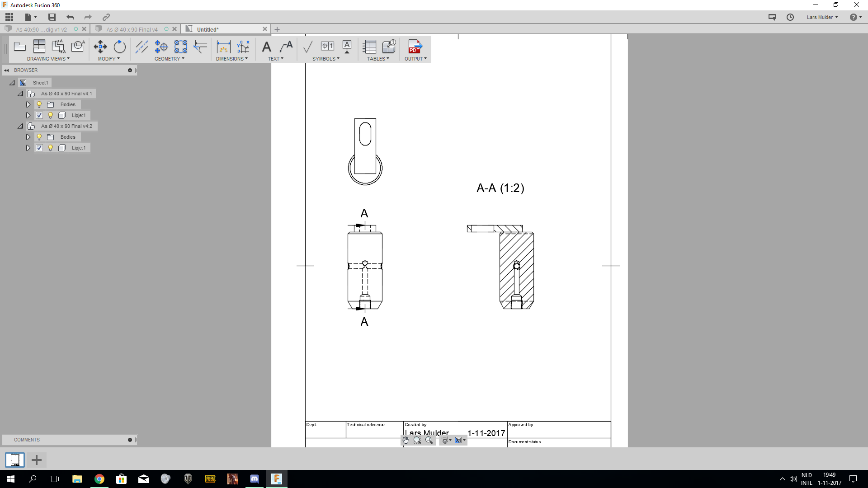Select the Leader text tool
This screenshot has width=868, height=488.
(x=286, y=46)
